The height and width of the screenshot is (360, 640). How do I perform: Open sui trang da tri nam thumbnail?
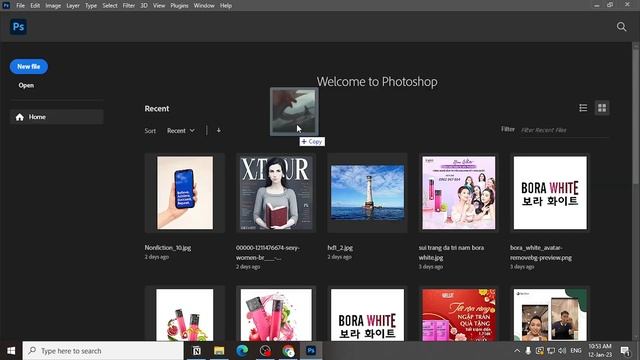(459, 193)
